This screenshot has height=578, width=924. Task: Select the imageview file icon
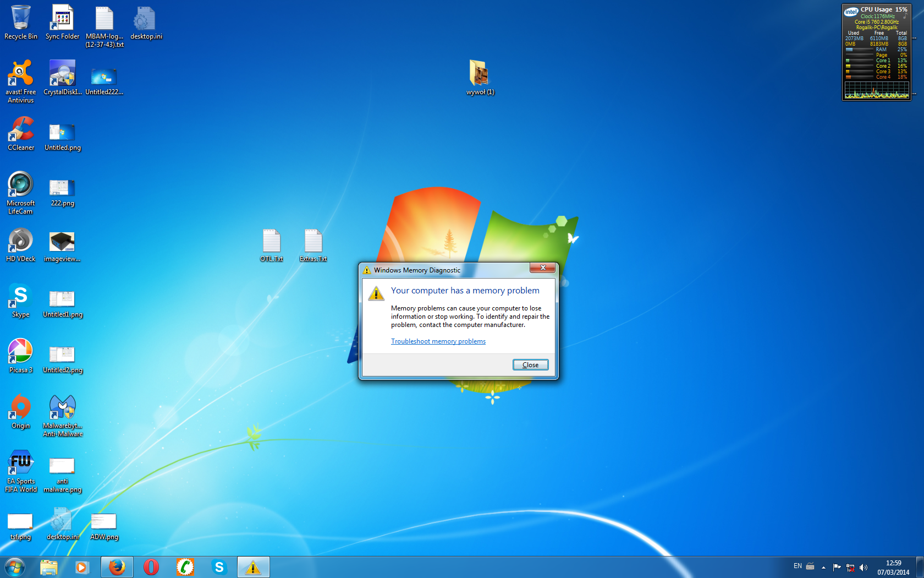click(x=62, y=246)
